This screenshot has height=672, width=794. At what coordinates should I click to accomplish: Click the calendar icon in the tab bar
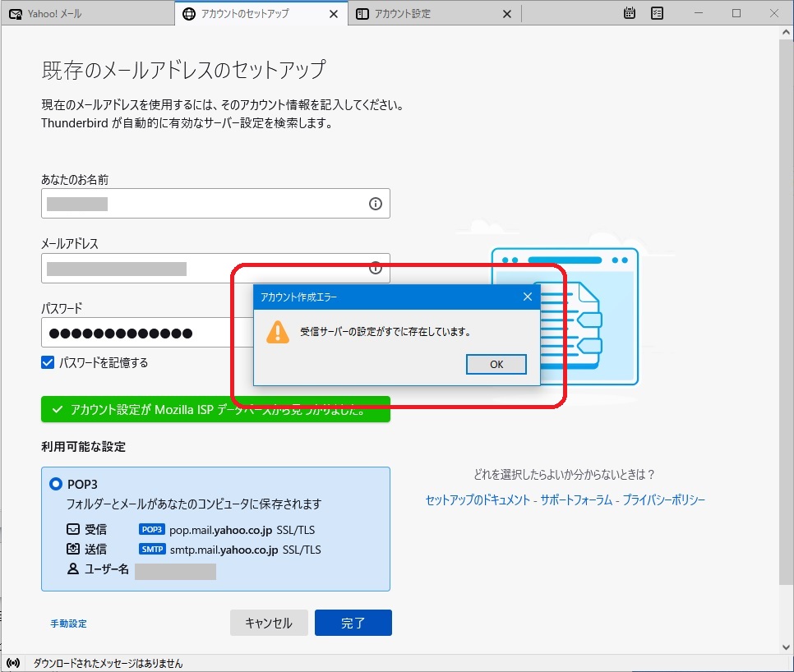(x=630, y=13)
